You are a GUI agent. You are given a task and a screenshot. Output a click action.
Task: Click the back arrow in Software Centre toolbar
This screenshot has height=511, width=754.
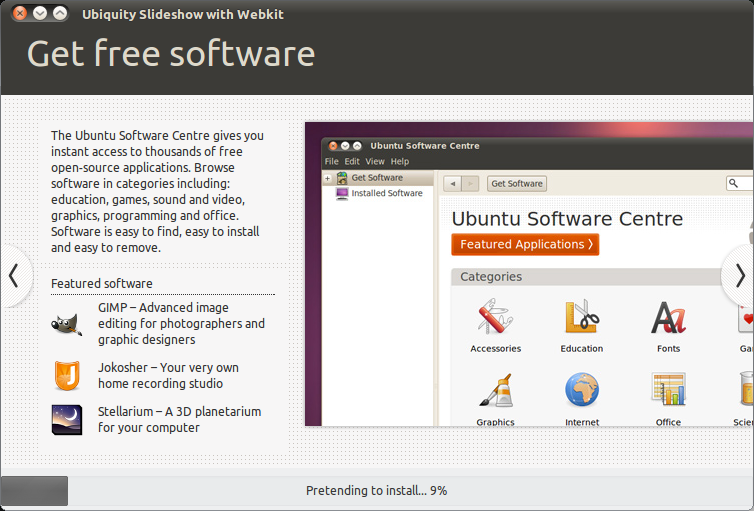click(x=452, y=184)
